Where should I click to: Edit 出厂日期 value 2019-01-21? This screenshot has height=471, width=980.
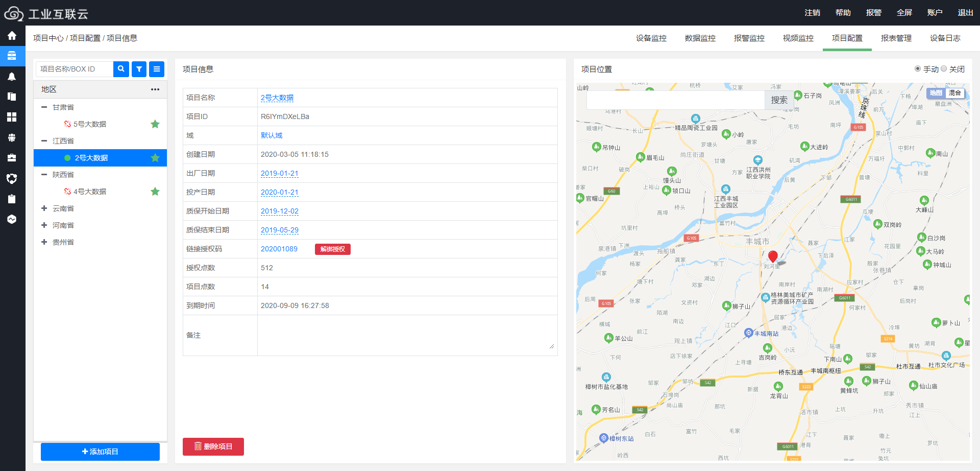click(280, 173)
